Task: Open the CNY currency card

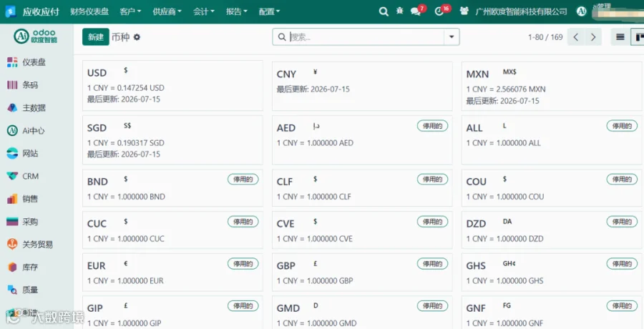Action: pos(362,87)
